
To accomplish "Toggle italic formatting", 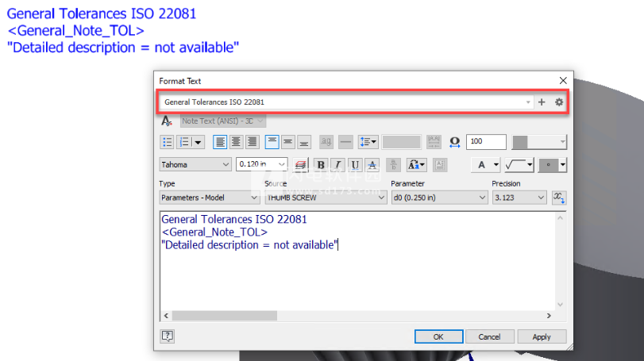I will [337, 165].
